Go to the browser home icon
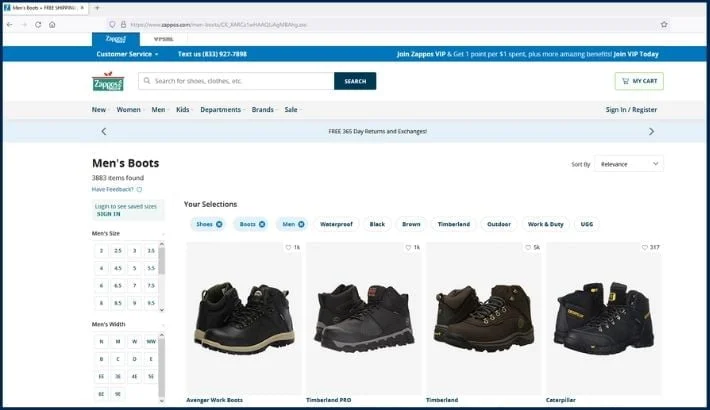This screenshot has width=710, height=410. (52, 24)
